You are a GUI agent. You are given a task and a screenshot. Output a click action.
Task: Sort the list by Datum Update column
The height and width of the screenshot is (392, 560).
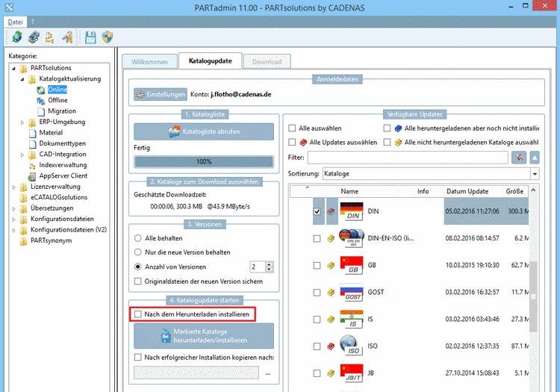click(467, 191)
